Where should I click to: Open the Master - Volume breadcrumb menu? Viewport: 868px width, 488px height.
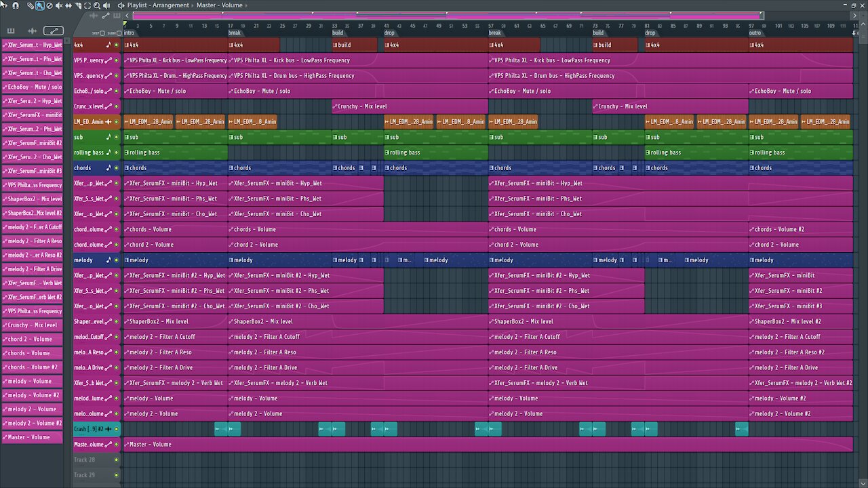click(x=219, y=5)
